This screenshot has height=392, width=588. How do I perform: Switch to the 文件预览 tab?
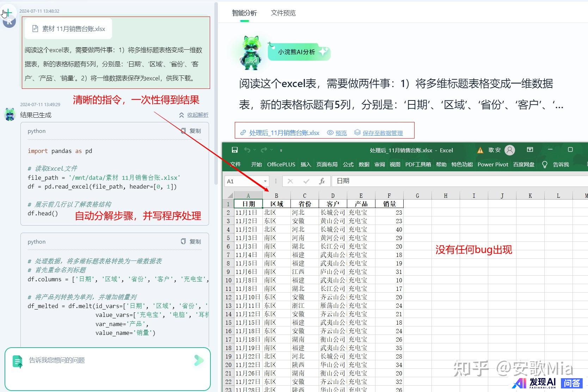[283, 13]
